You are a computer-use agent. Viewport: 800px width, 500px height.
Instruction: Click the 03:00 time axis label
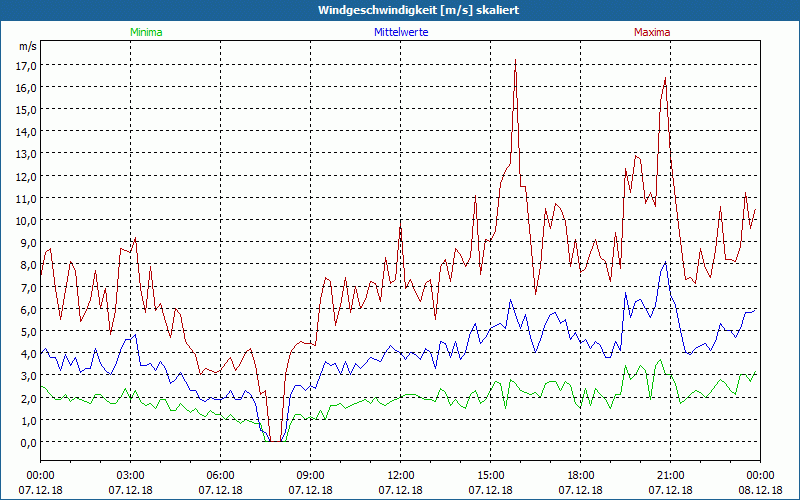tap(130, 475)
